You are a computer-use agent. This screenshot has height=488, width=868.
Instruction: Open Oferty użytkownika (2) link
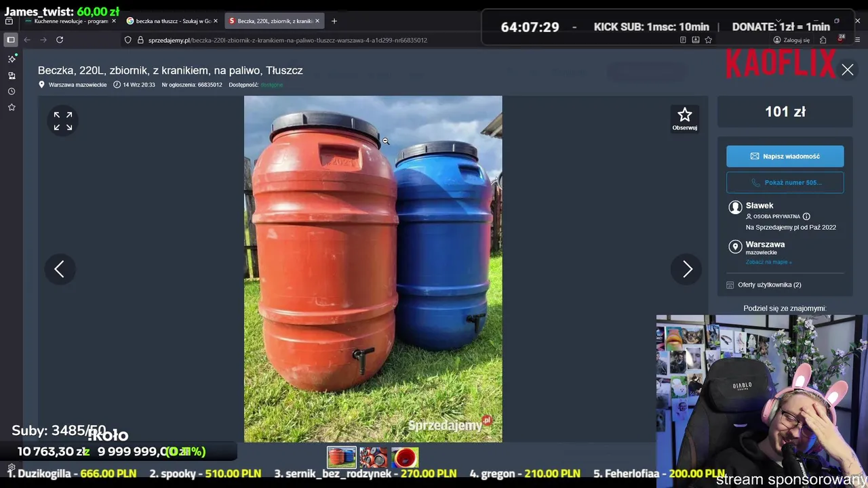(x=769, y=285)
